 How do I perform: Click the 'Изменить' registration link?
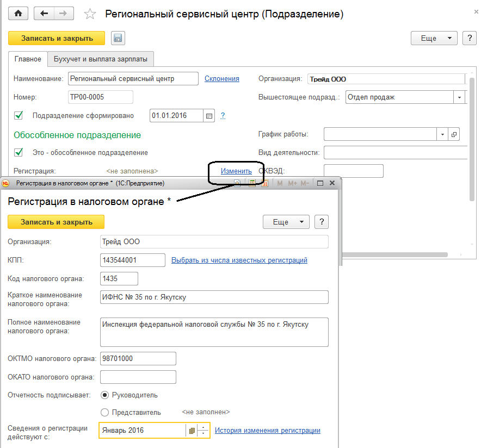coord(236,171)
